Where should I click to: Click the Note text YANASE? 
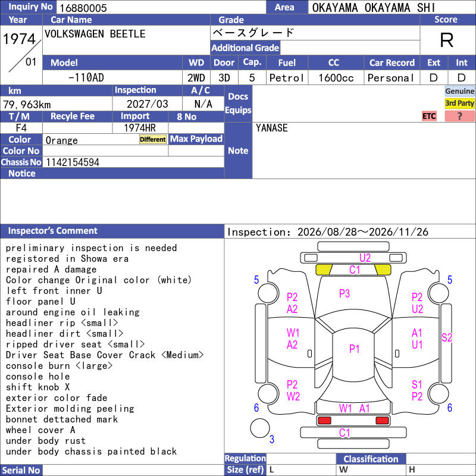click(272, 128)
